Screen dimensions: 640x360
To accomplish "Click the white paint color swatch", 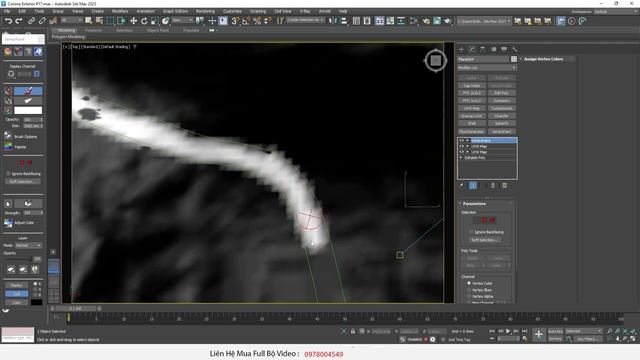I will [28, 110].
